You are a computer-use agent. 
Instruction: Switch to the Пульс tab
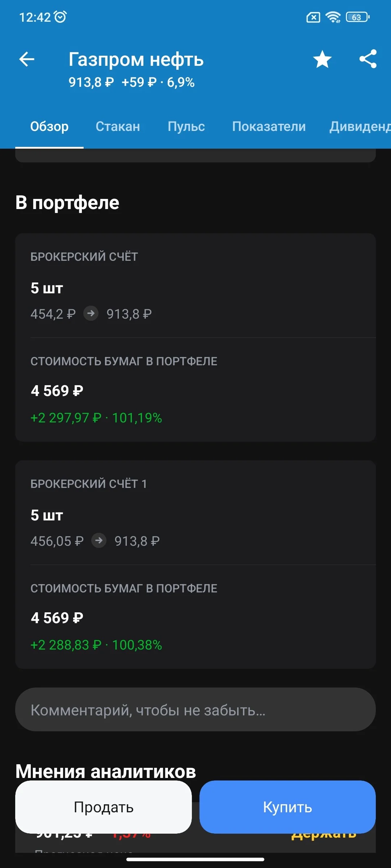point(186,126)
